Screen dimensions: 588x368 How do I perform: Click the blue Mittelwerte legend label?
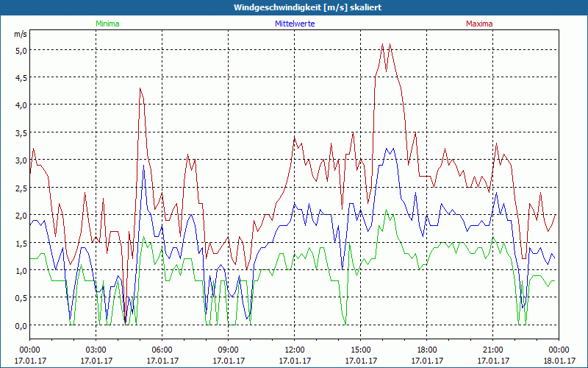[295, 24]
